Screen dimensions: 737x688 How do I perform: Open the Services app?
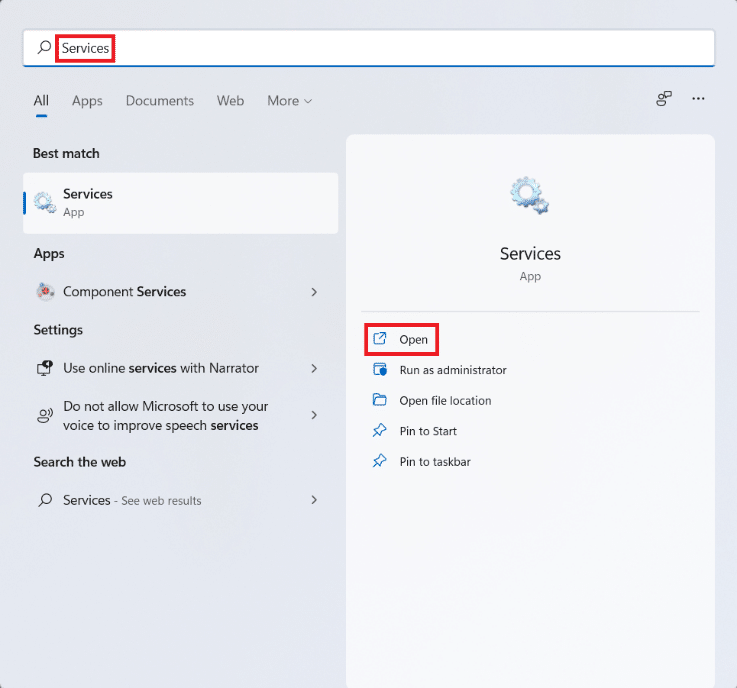[413, 340]
